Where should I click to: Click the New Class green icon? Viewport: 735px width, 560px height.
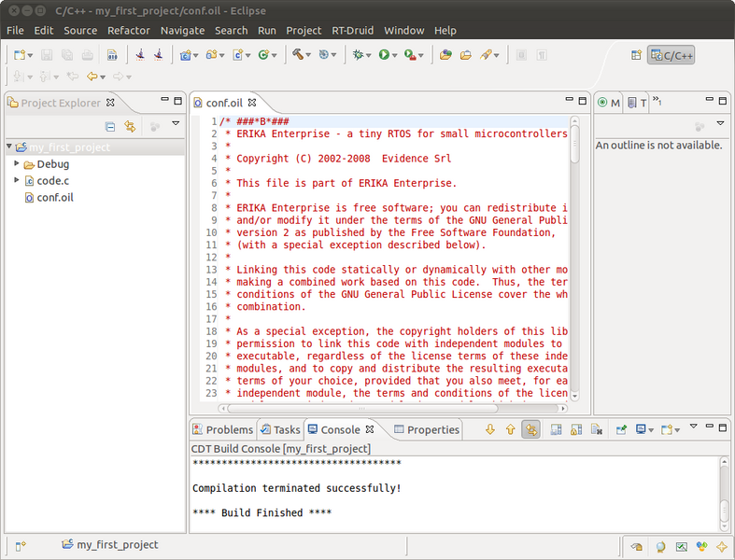(x=263, y=55)
